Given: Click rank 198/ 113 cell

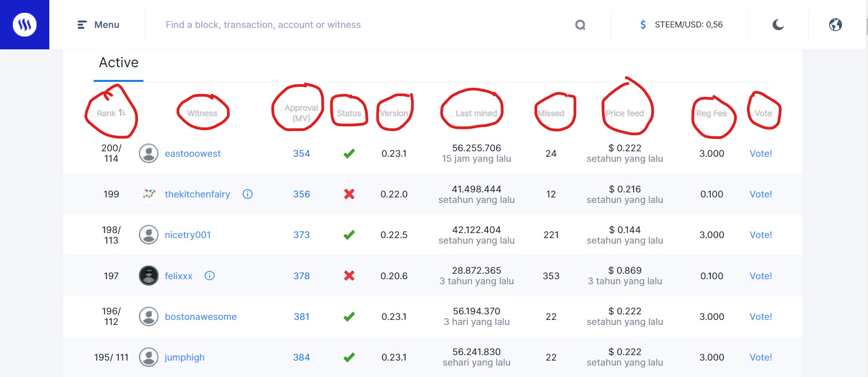Looking at the screenshot, I should click(111, 235).
